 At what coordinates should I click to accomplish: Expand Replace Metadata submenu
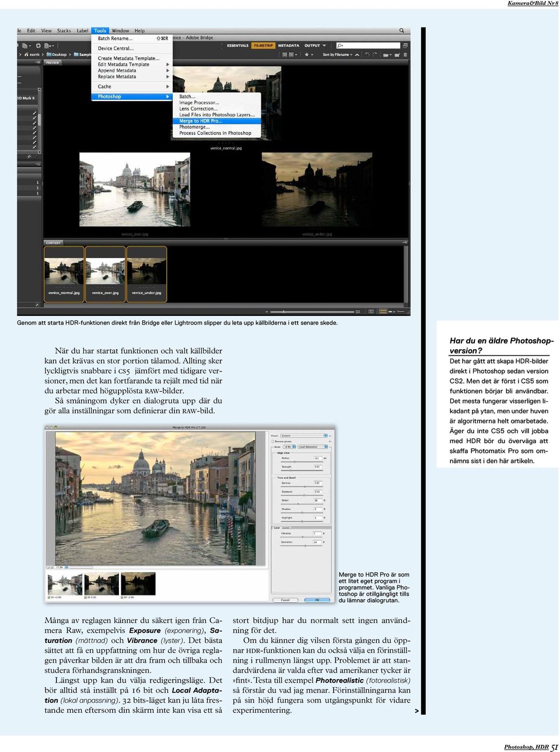click(132, 76)
